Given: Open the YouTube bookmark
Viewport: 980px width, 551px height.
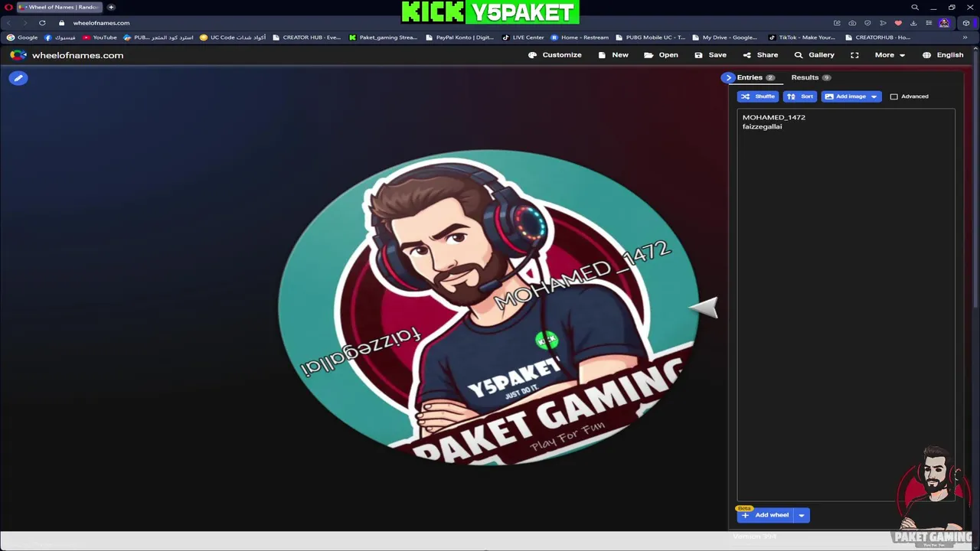Looking at the screenshot, I should (x=100, y=37).
